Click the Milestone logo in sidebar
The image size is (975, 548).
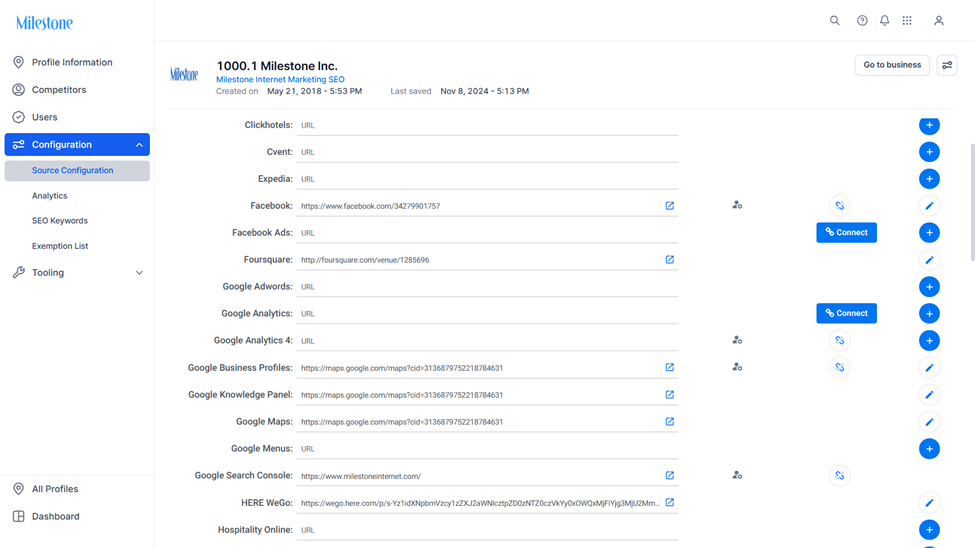(x=44, y=23)
